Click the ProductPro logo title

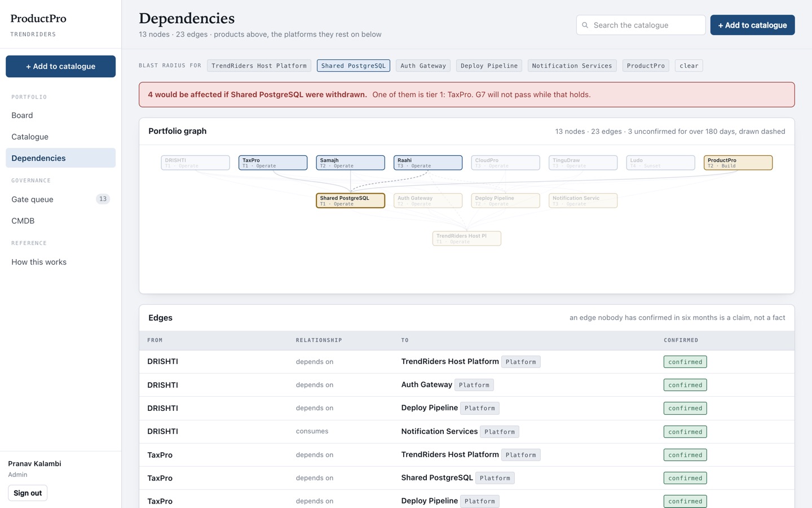[38, 19]
